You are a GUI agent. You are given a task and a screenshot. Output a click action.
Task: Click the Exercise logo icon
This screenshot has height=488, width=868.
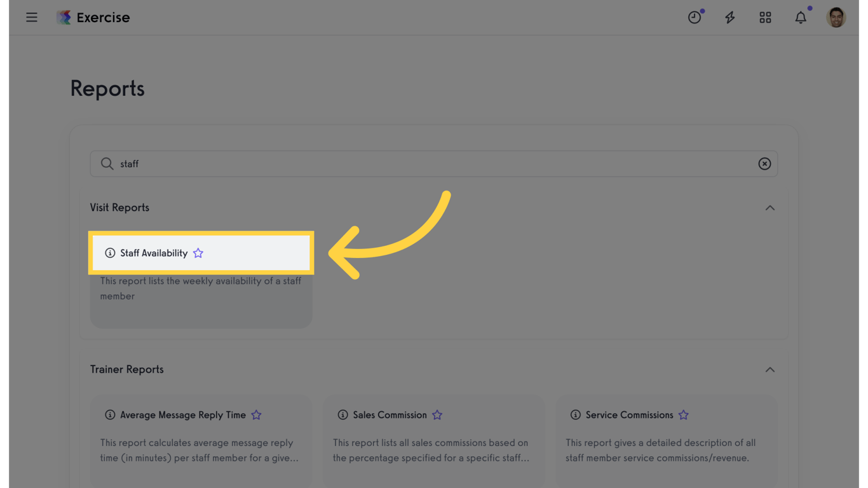[64, 17]
